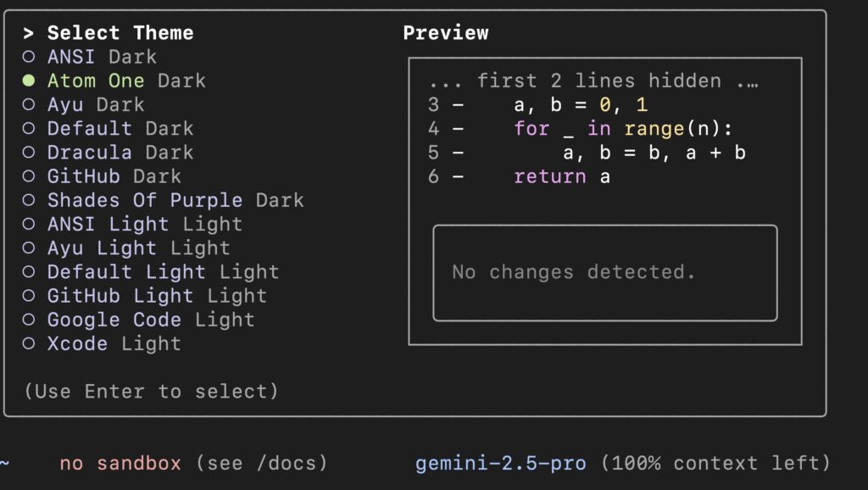The width and height of the screenshot is (868, 490).
Task: Choose Dracula Dark theme option
Action: tap(120, 153)
